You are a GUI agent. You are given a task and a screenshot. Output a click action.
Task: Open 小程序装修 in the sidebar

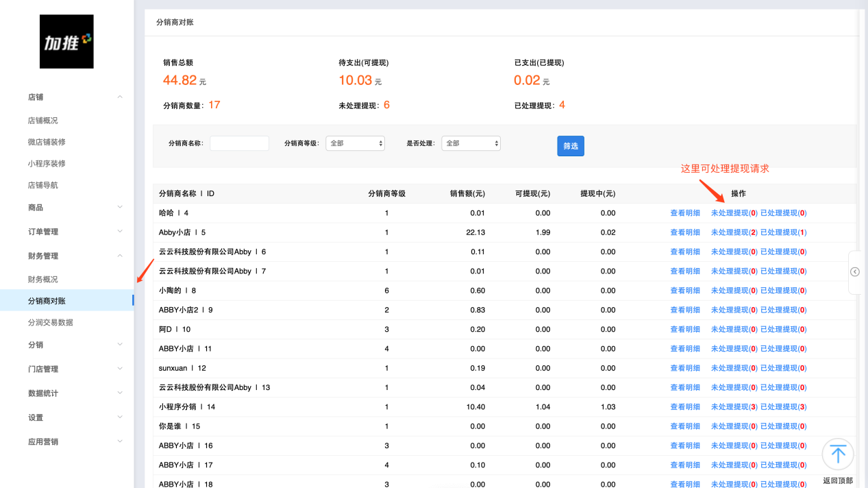(x=47, y=164)
